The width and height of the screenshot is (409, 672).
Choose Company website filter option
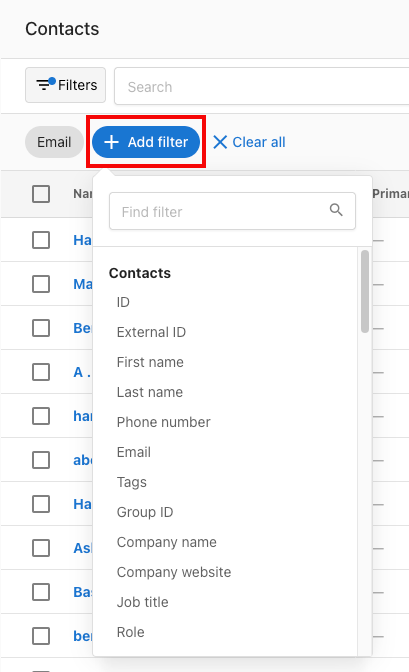click(x=174, y=572)
